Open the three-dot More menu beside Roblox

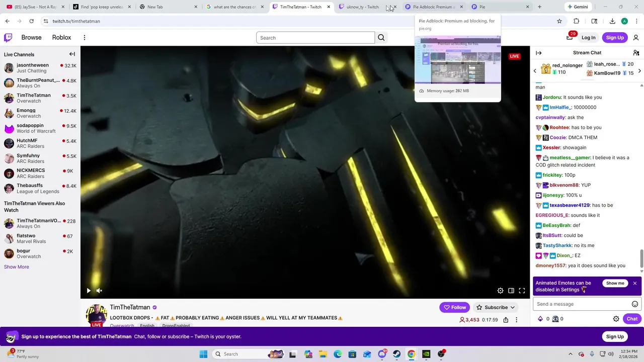(x=85, y=38)
